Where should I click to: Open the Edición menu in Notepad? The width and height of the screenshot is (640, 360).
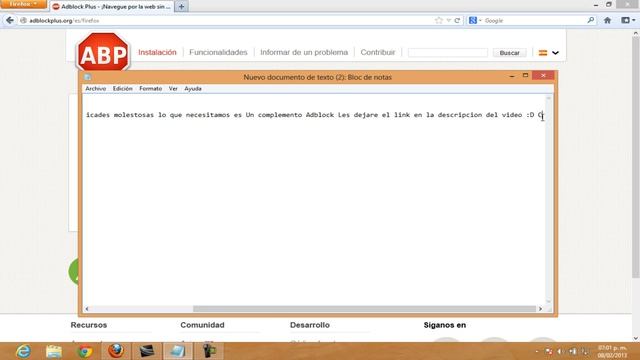pos(122,89)
